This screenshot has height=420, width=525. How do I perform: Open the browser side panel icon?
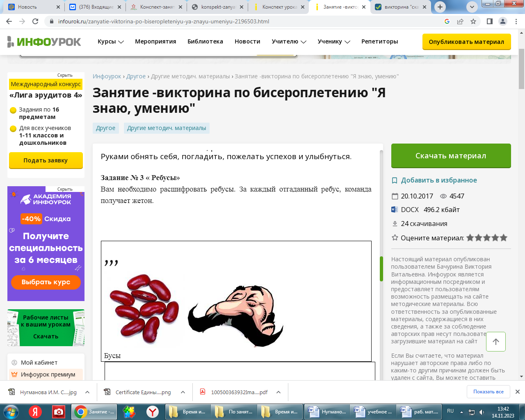[490, 21]
